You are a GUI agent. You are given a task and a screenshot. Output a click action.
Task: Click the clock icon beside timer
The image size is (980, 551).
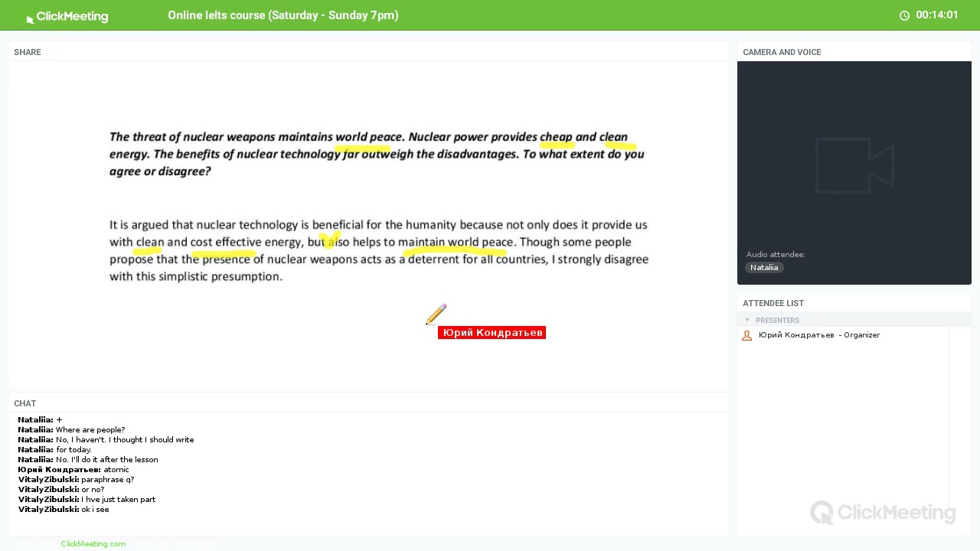click(904, 15)
